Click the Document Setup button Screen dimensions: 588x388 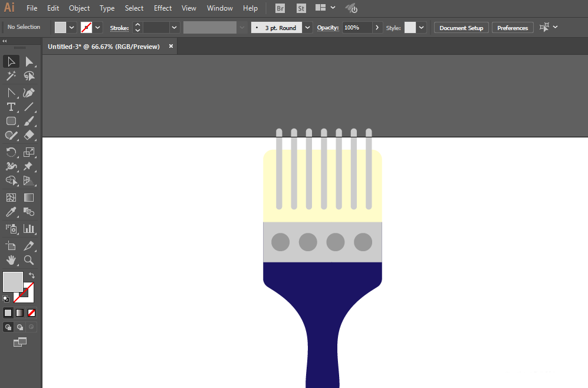click(461, 28)
